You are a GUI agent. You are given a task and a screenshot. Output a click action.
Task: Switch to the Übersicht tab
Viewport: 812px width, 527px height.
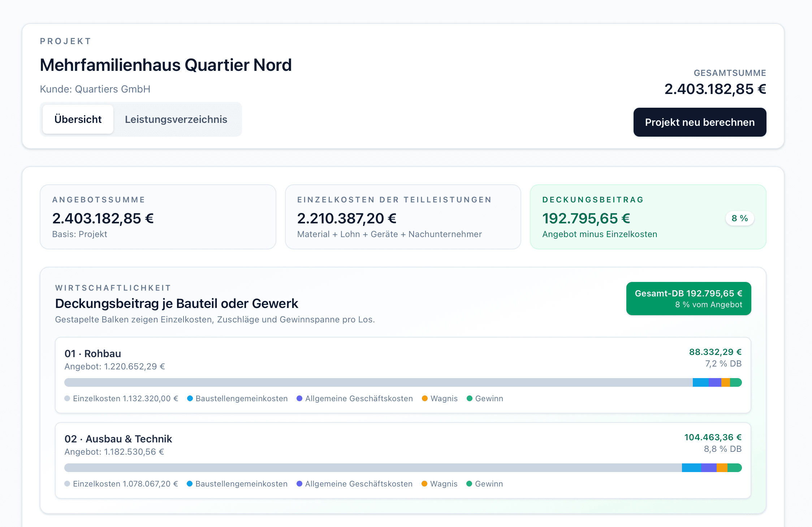(x=78, y=119)
